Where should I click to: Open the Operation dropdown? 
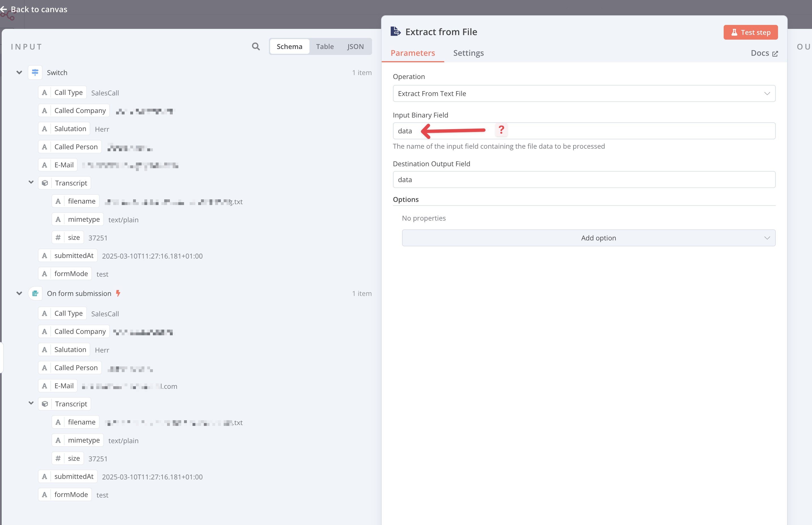tap(584, 93)
